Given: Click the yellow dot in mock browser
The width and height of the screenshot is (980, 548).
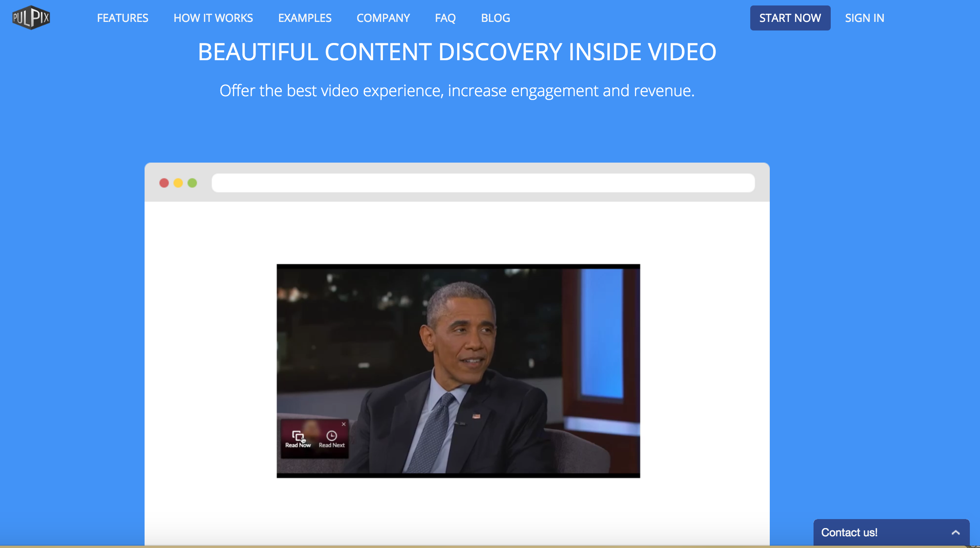Looking at the screenshot, I should pos(178,183).
